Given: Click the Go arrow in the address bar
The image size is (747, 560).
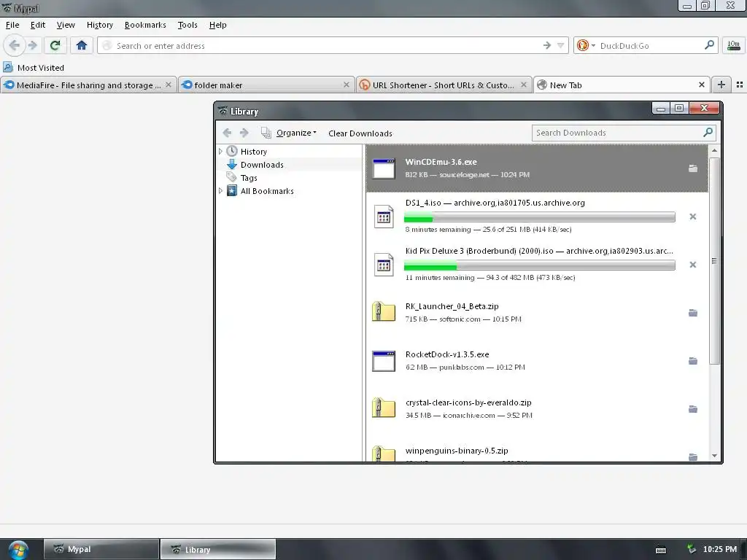Looking at the screenshot, I should coord(547,46).
